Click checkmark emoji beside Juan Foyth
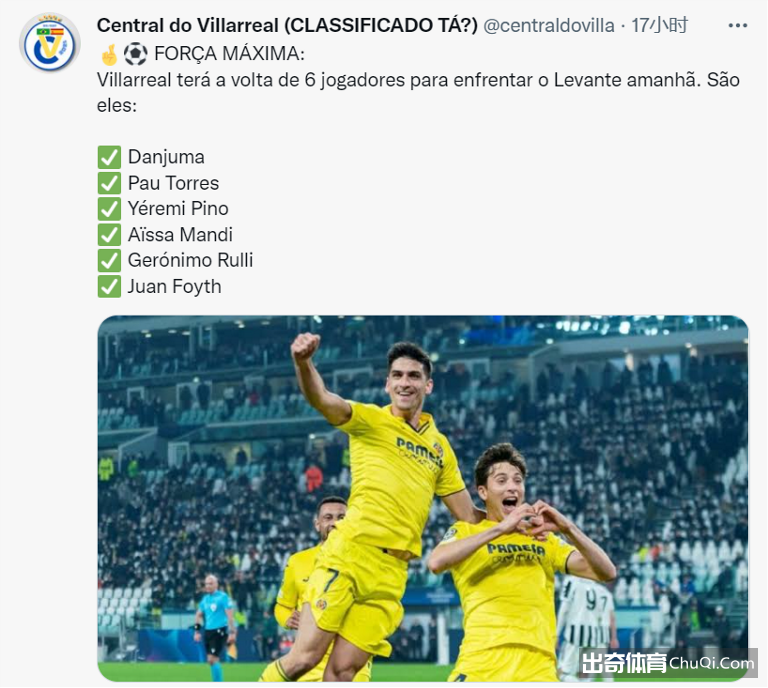Image resolution: width=768 pixels, height=688 pixels. tap(109, 286)
